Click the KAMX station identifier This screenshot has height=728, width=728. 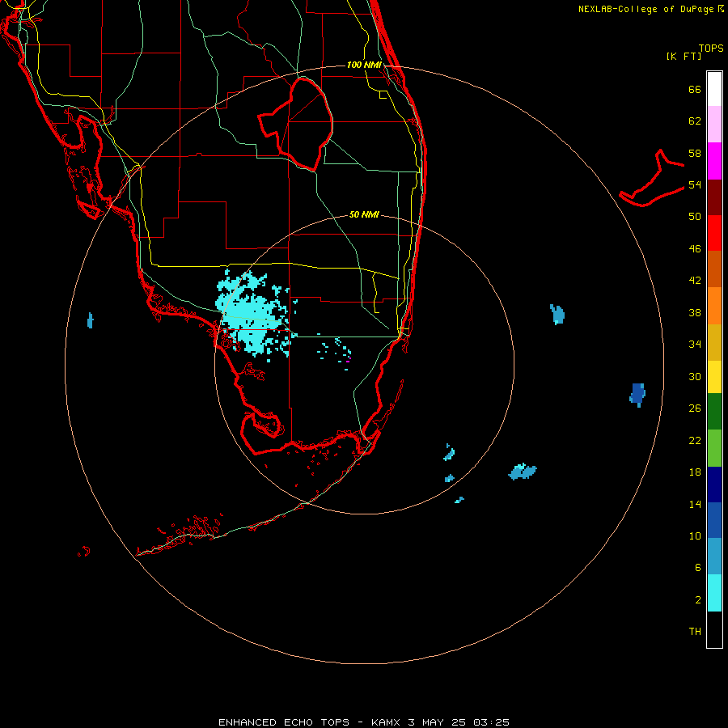[x=387, y=722]
